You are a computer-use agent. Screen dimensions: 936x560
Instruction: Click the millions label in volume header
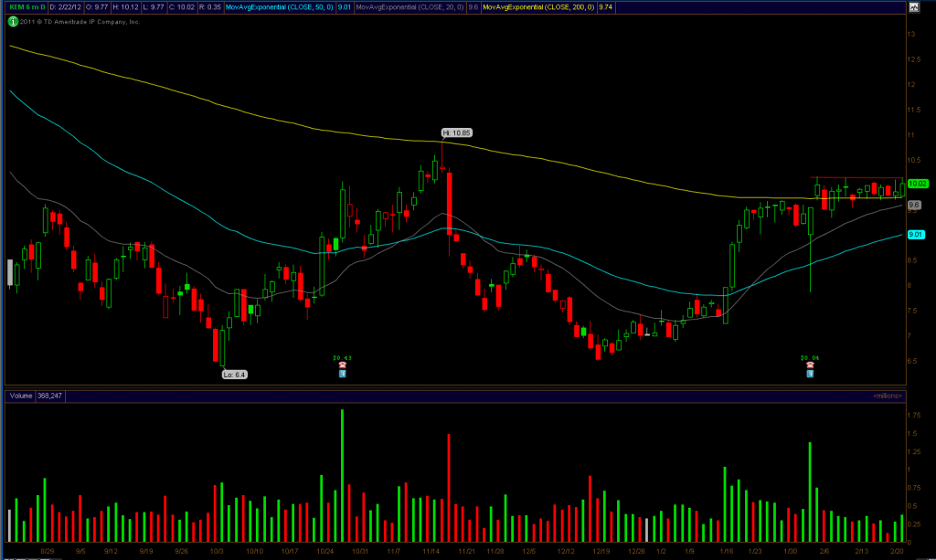point(888,396)
